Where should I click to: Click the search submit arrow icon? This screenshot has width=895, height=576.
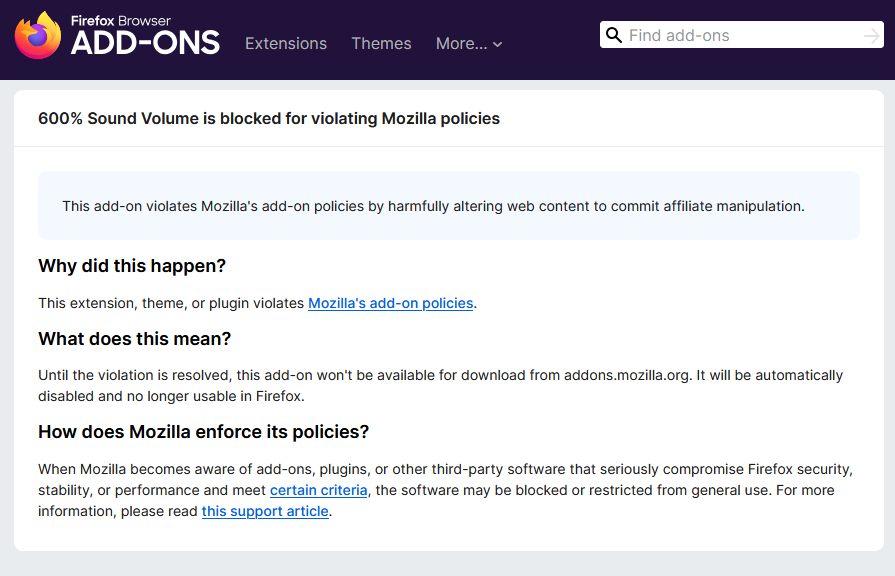click(x=871, y=35)
